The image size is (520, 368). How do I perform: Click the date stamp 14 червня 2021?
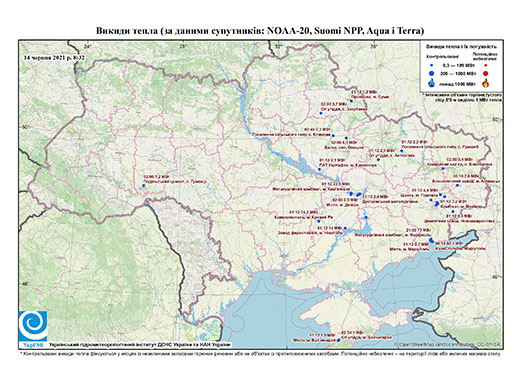[54, 58]
